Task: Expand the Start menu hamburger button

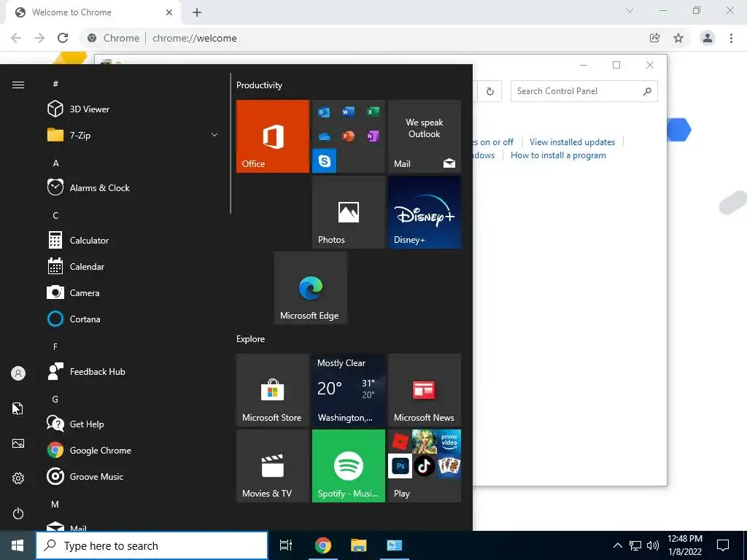Action: tap(18, 85)
